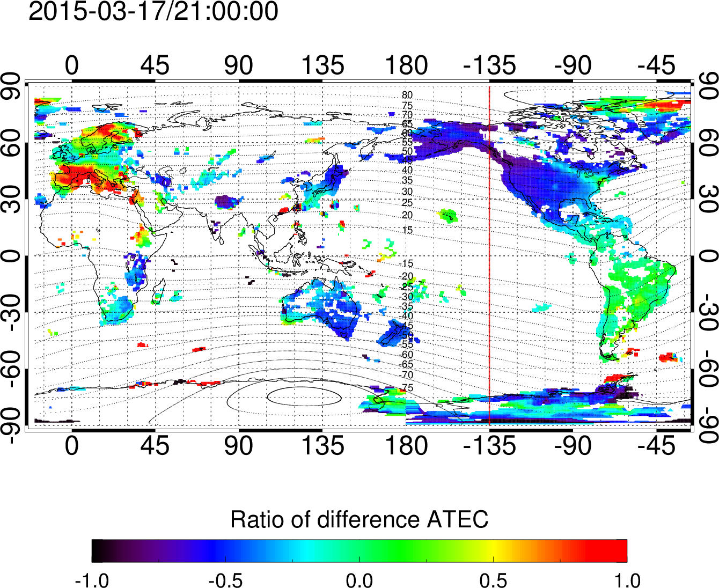This screenshot has width=719, height=588.
Task: Click the colorbar title "Ratio of difference ATEC"
Action: 359,519
